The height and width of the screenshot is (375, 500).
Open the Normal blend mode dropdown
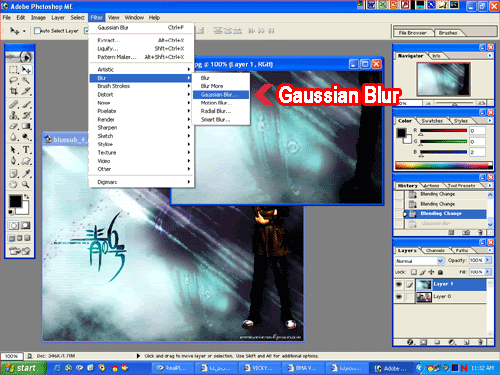tap(420, 261)
